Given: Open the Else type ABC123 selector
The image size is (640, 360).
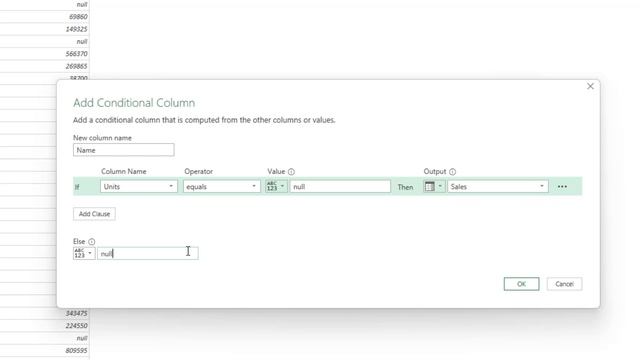Looking at the screenshot, I should pos(84,253).
